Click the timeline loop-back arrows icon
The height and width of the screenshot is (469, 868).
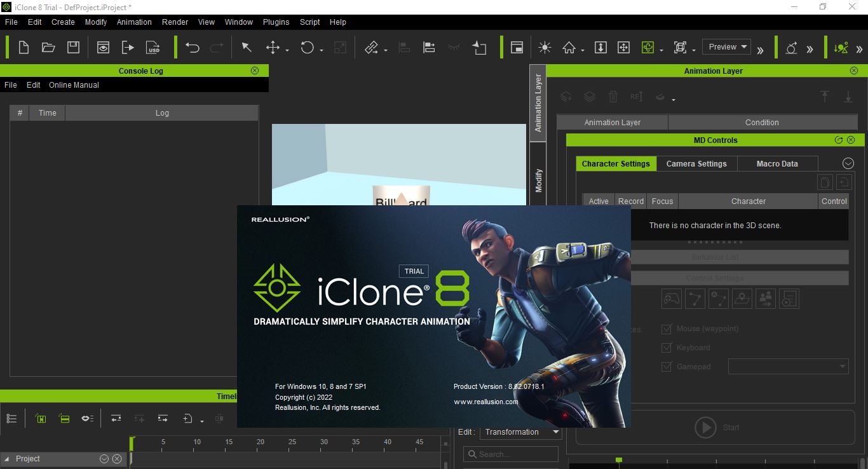coord(116,419)
